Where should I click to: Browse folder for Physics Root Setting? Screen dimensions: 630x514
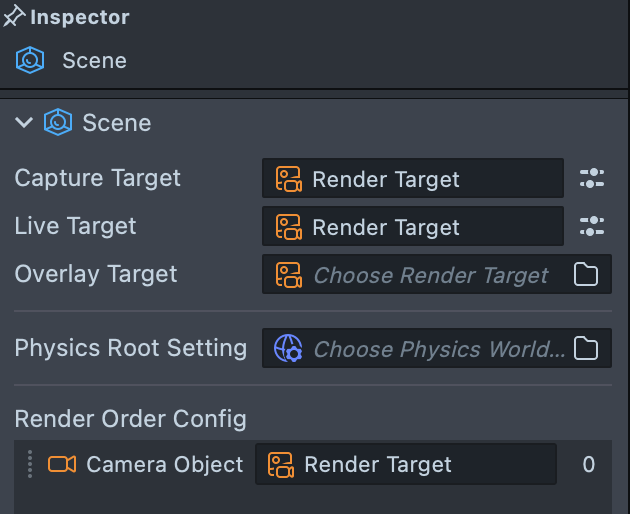[x=586, y=349]
